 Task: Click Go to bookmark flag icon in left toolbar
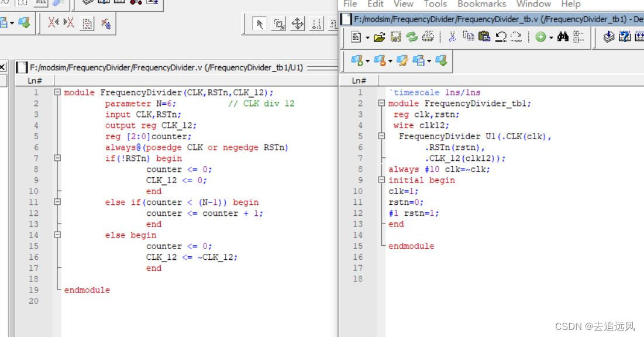[24, 22]
